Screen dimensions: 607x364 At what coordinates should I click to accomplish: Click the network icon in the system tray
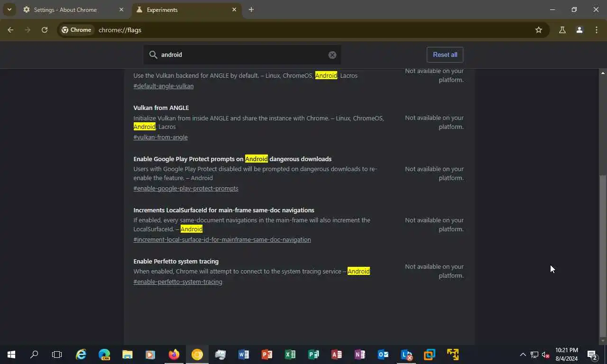[x=534, y=355]
